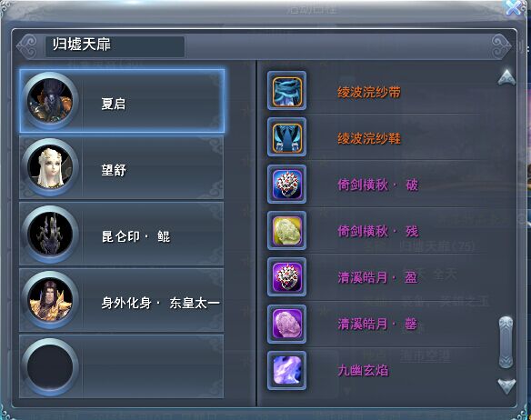Click the 九幽玄焰 purple flame icon

pos(286,371)
